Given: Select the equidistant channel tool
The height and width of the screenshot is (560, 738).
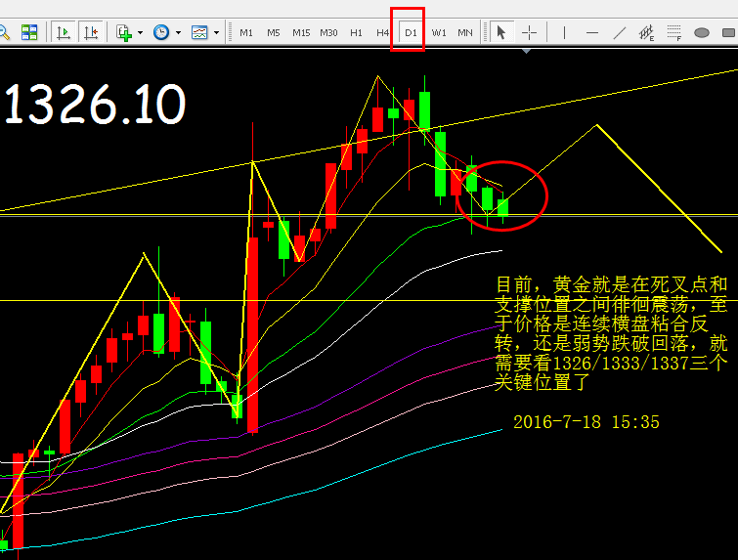Looking at the screenshot, I should coord(647,32).
